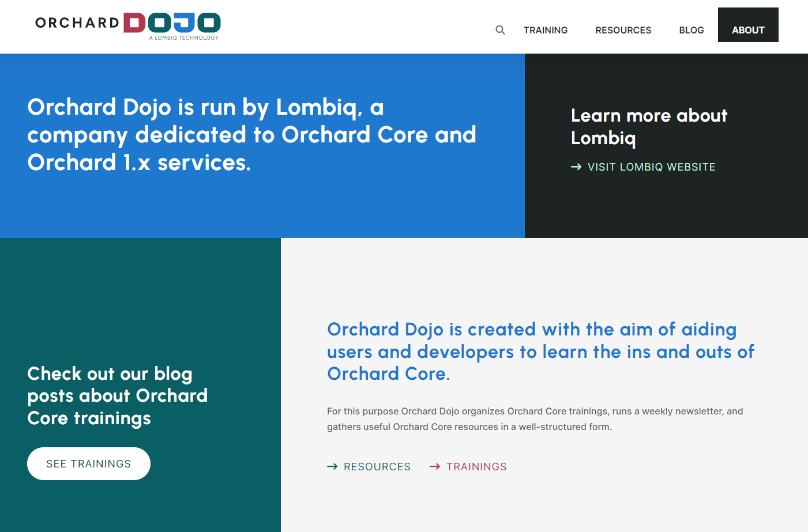Select the About menu item
808x532 pixels.
click(x=748, y=25)
